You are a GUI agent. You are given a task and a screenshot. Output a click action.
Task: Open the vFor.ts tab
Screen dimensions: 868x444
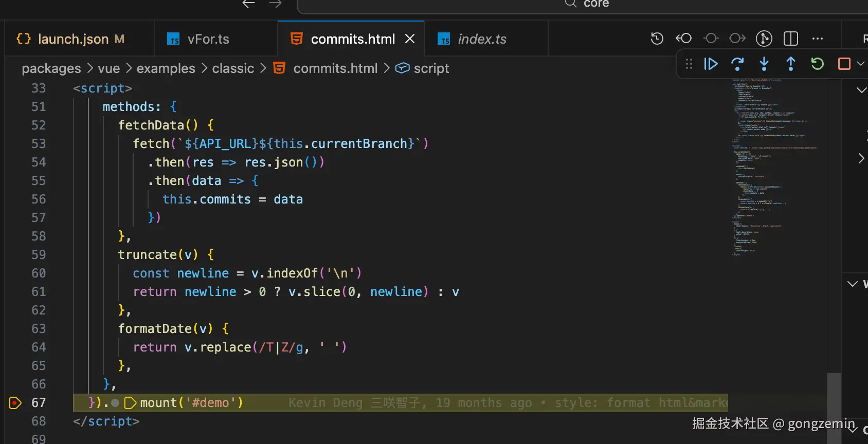pyautogui.click(x=208, y=39)
